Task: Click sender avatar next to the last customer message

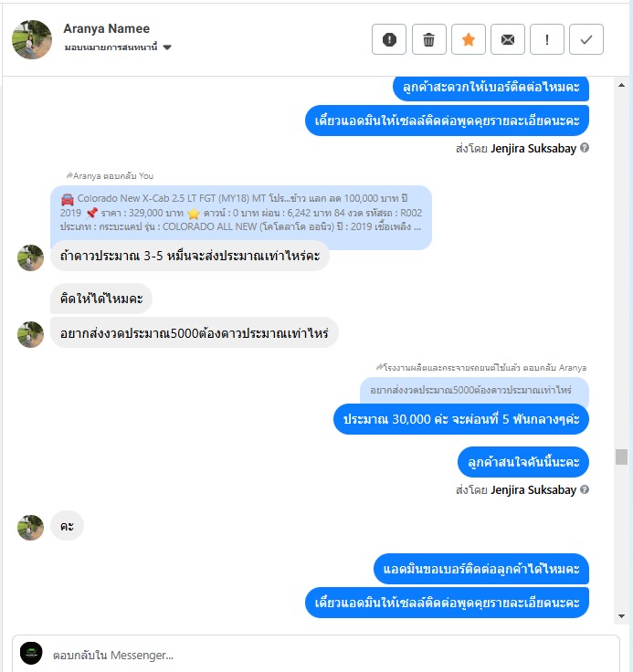Action: (x=30, y=528)
